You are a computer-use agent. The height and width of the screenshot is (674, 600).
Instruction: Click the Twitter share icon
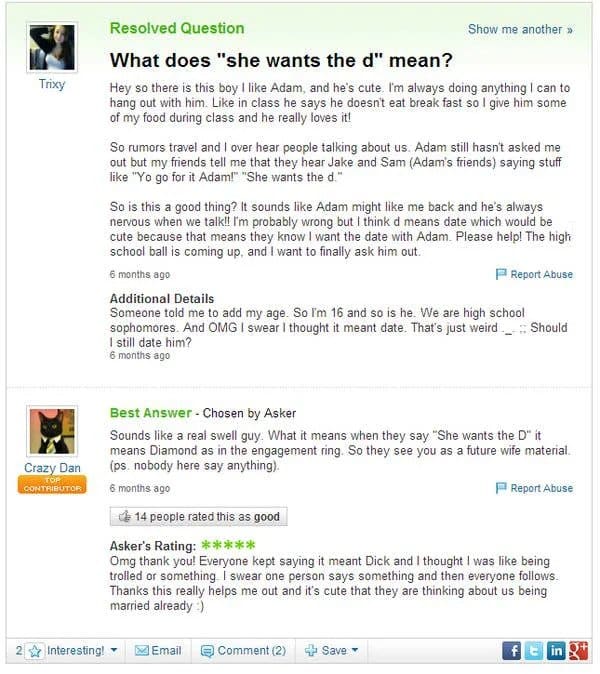(x=533, y=650)
